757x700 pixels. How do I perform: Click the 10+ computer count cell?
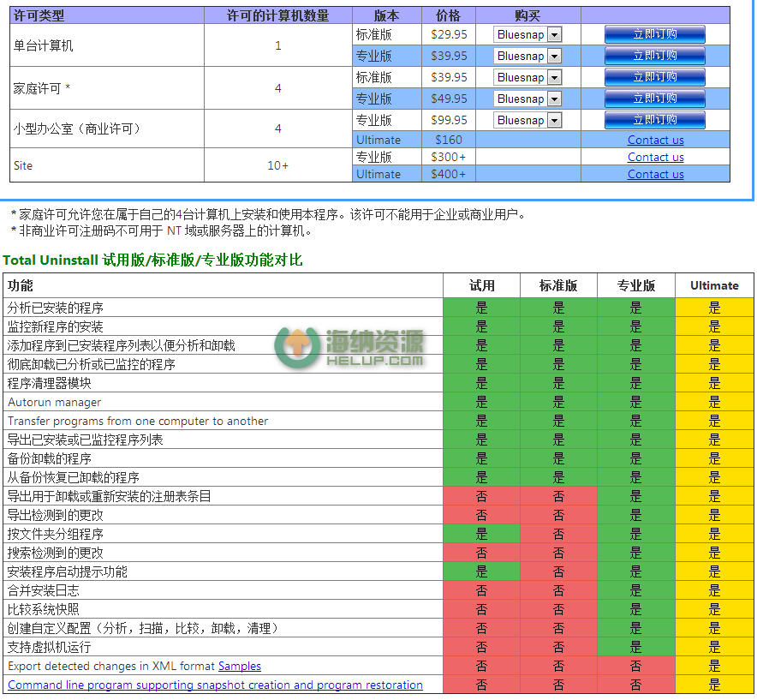pos(278,165)
